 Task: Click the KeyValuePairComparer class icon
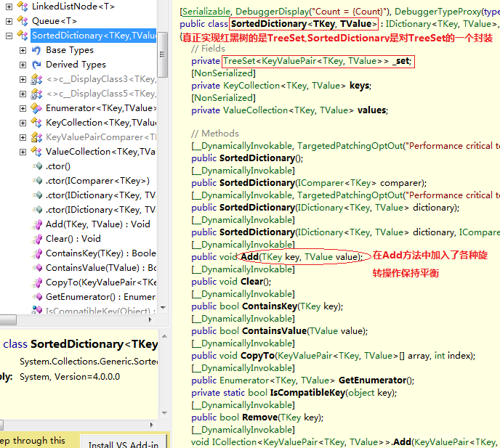(x=36, y=137)
